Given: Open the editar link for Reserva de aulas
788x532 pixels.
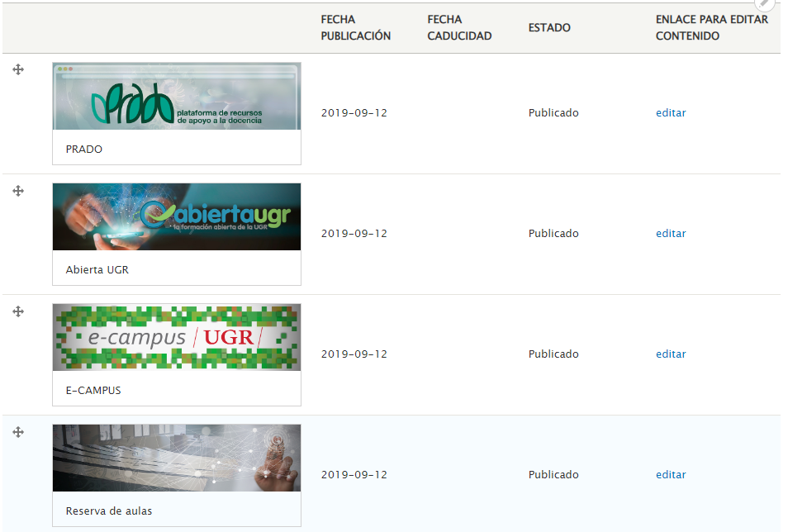Looking at the screenshot, I should (670, 474).
